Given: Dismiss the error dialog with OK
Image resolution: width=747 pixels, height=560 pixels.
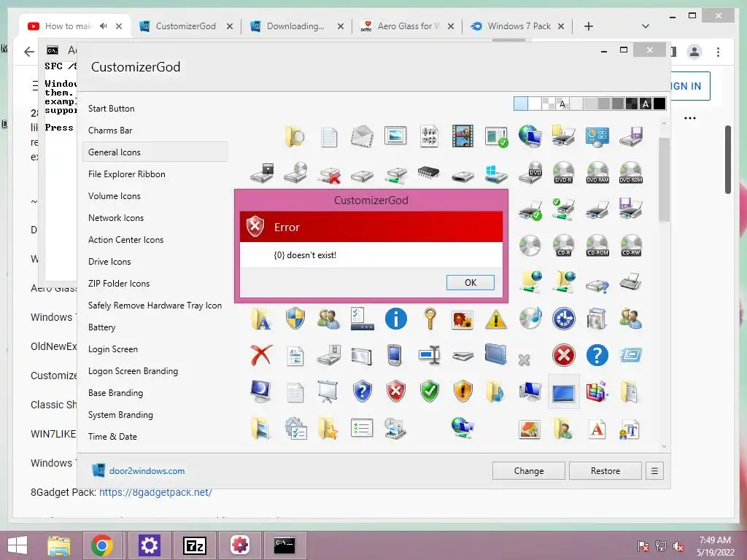Looking at the screenshot, I should 471,282.
